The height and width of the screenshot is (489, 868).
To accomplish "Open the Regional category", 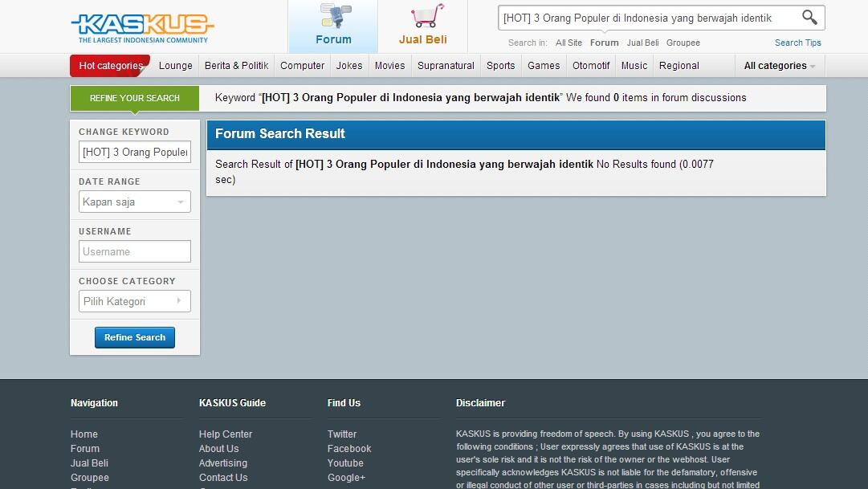I will coord(679,65).
